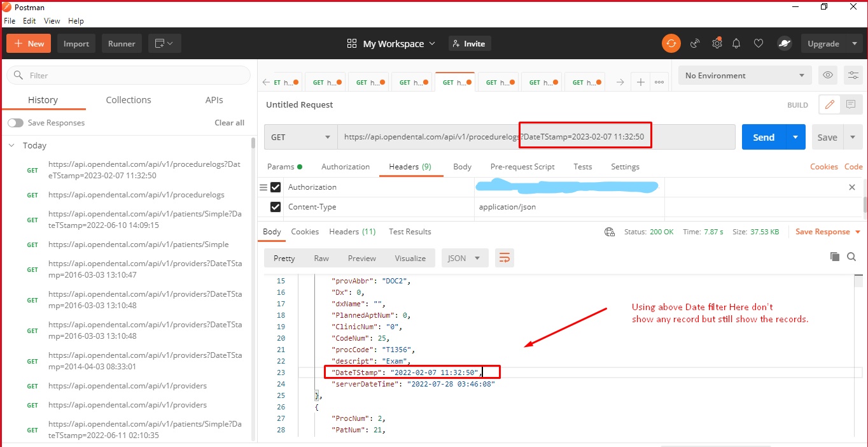The width and height of the screenshot is (868, 447).
Task: Collapse the Today history group
Action: pyautogui.click(x=11, y=145)
